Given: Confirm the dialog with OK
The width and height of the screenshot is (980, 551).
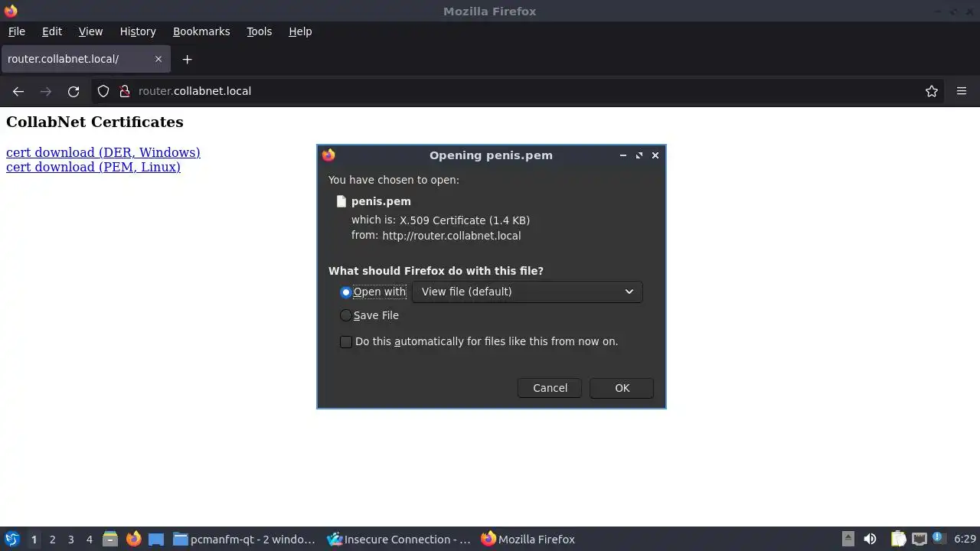Looking at the screenshot, I should tap(622, 388).
